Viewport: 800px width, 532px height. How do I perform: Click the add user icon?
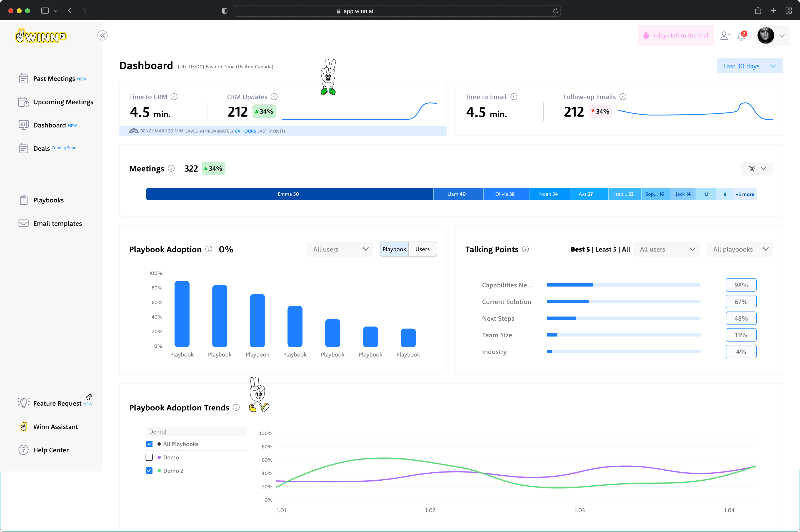[x=725, y=36]
